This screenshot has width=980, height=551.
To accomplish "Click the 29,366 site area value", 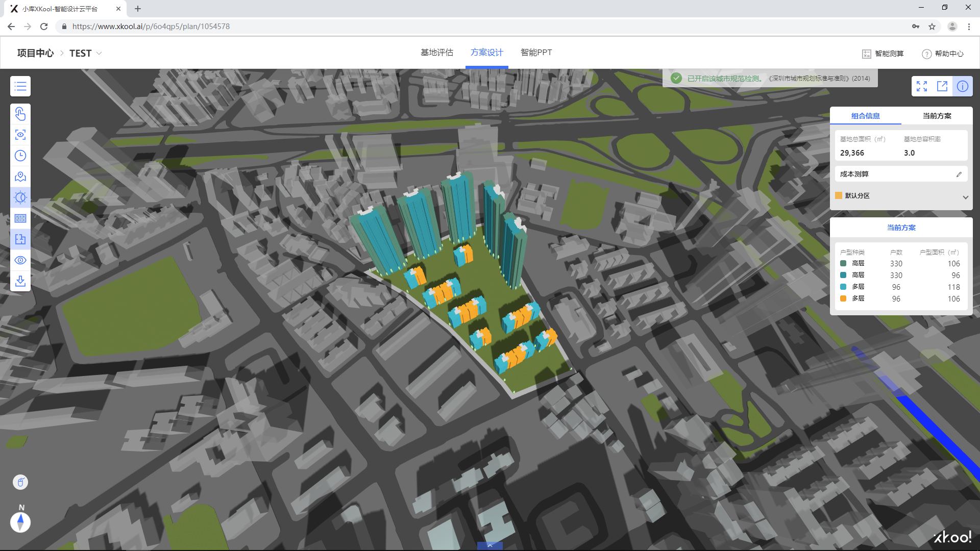I will pos(852,153).
